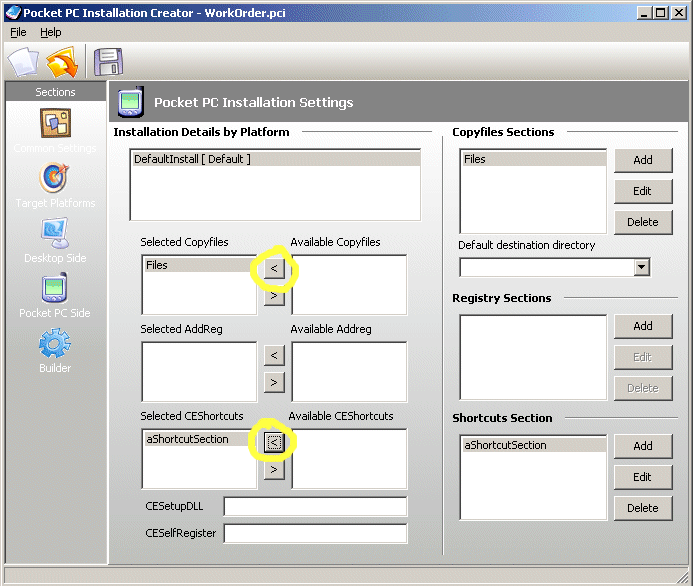The image size is (693, 586).
Task: Click the Save floppy disk icon
Action: pos(109,62)
